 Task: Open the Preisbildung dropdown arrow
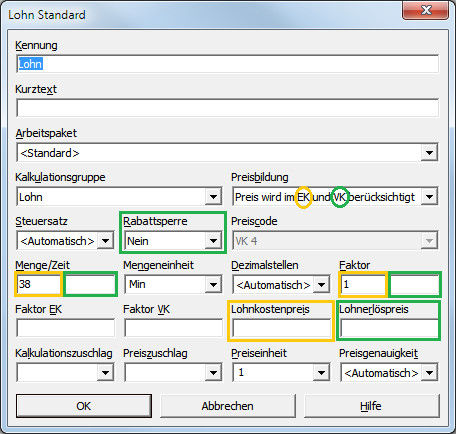429,197
